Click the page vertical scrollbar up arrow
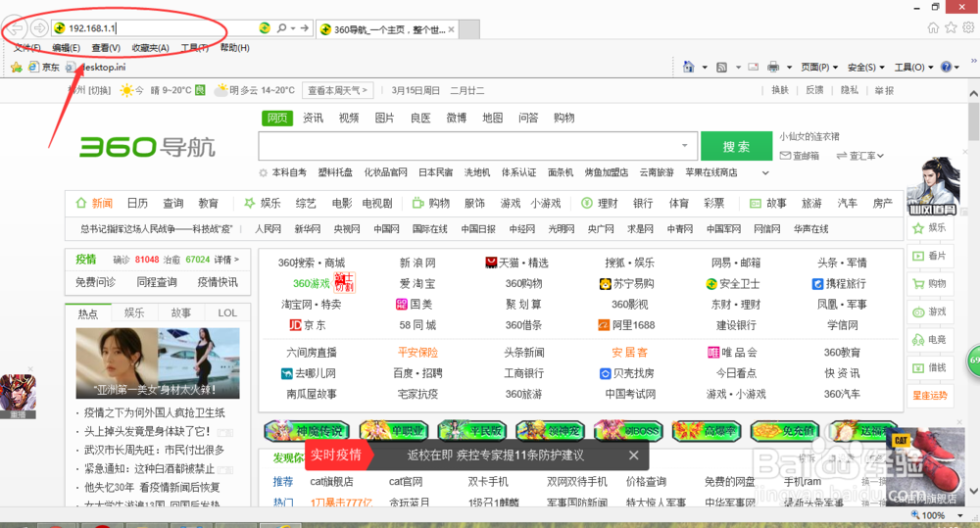The height and width of the screenshot is (528, 980). tap(974, 94)
